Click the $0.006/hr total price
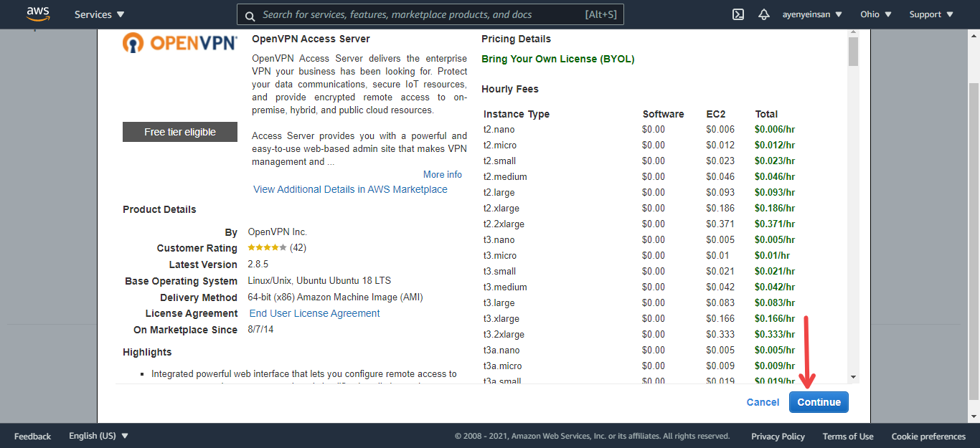Screen dimensions: 980x448 pyautogui.click(x=775, y=130)
